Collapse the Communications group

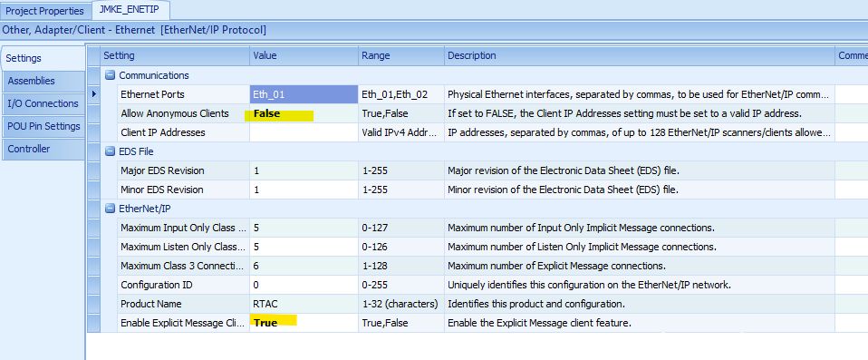pos(111,75)
